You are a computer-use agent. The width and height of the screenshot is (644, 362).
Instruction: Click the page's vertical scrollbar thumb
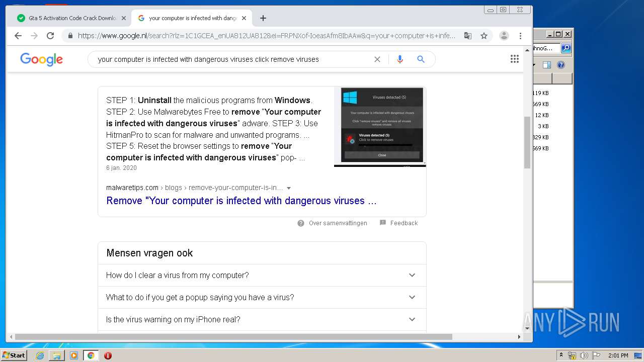click(x=527, y=143)
